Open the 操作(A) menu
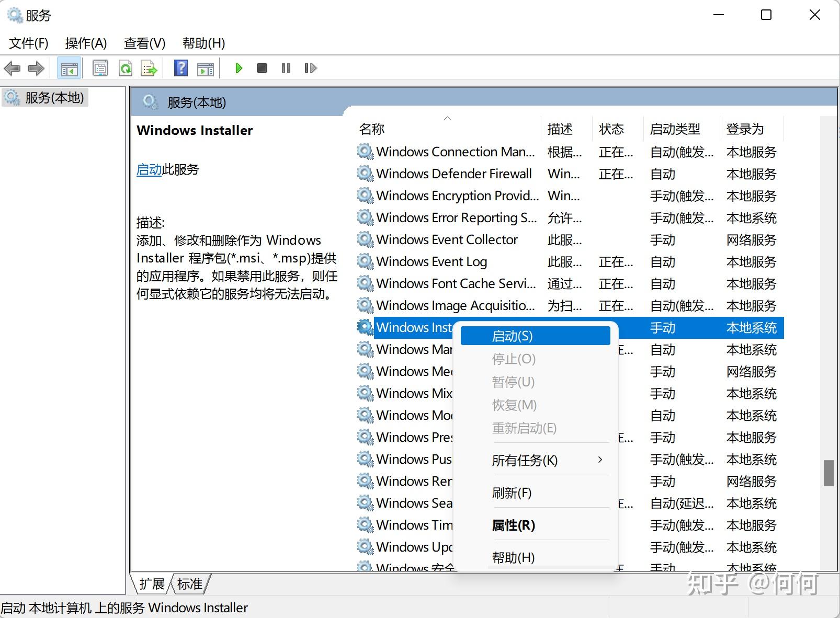This screenshot has width=840, height=618. (86, 43)
